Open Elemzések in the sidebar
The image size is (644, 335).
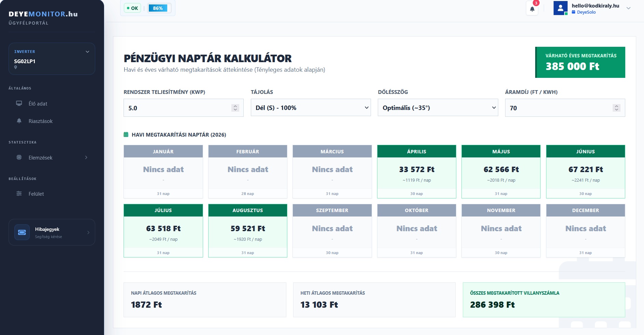coord(52,157)
